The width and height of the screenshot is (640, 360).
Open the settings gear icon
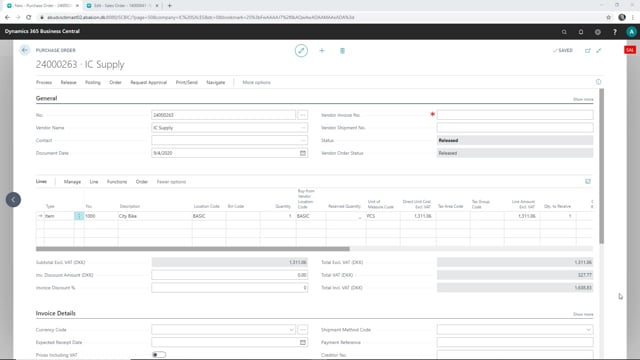[598, 32]
